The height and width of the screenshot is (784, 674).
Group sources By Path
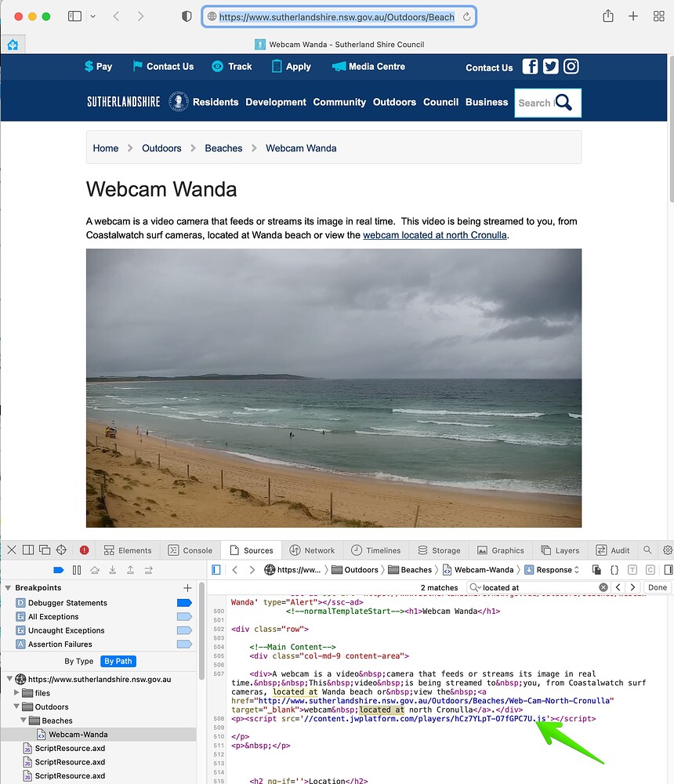(x=118, y=661)
